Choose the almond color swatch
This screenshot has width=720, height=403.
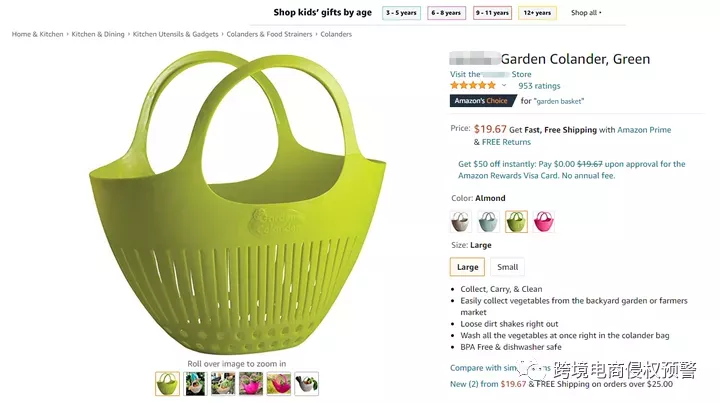(x=461, y=221)
